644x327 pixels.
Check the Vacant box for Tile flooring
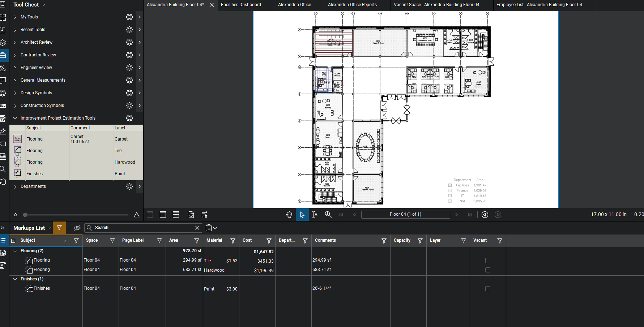point(487,261)
